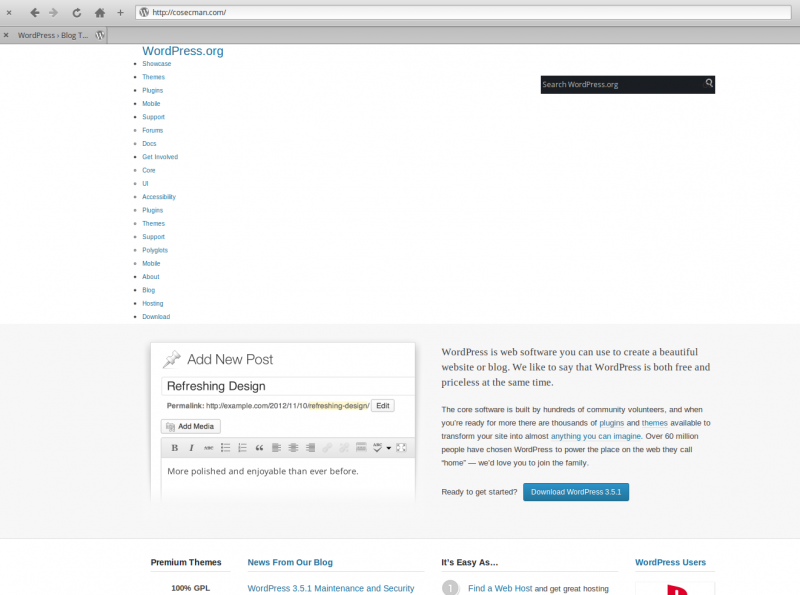Open a new tab with plus icon
Screen dimensions: 800x595
[x=120, y=13]
